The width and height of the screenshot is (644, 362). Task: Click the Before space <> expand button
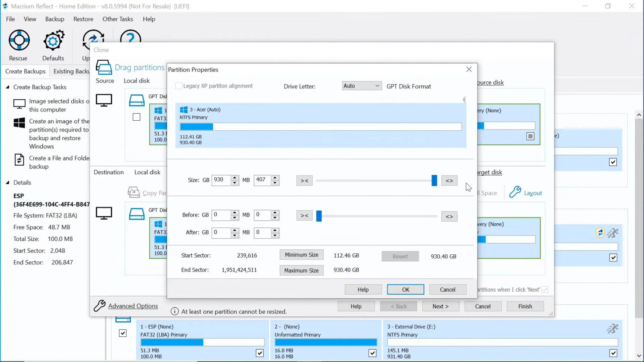click(x=449, y=216)
